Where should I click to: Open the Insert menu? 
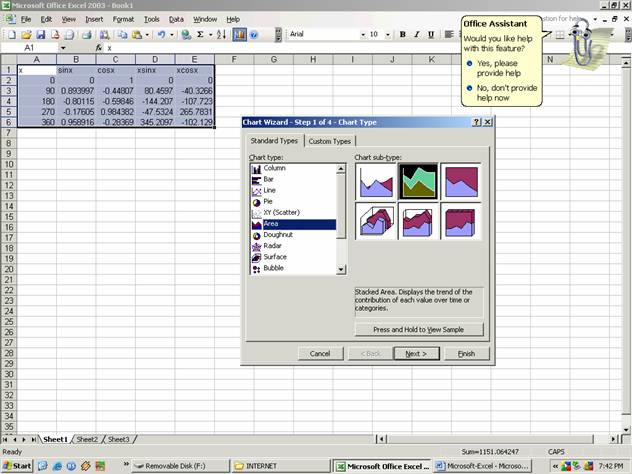(x=94, y=19)
